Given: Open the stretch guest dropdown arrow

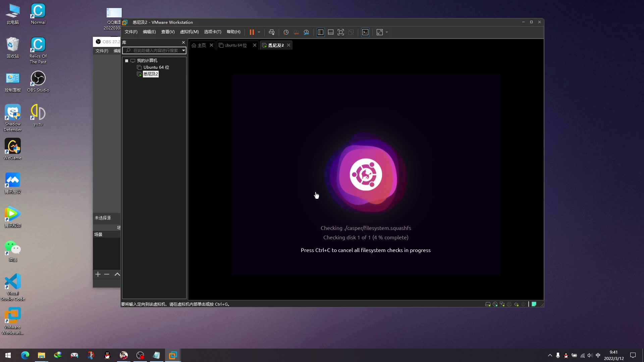Looking at the screenshot, I should tap(387, 32).
